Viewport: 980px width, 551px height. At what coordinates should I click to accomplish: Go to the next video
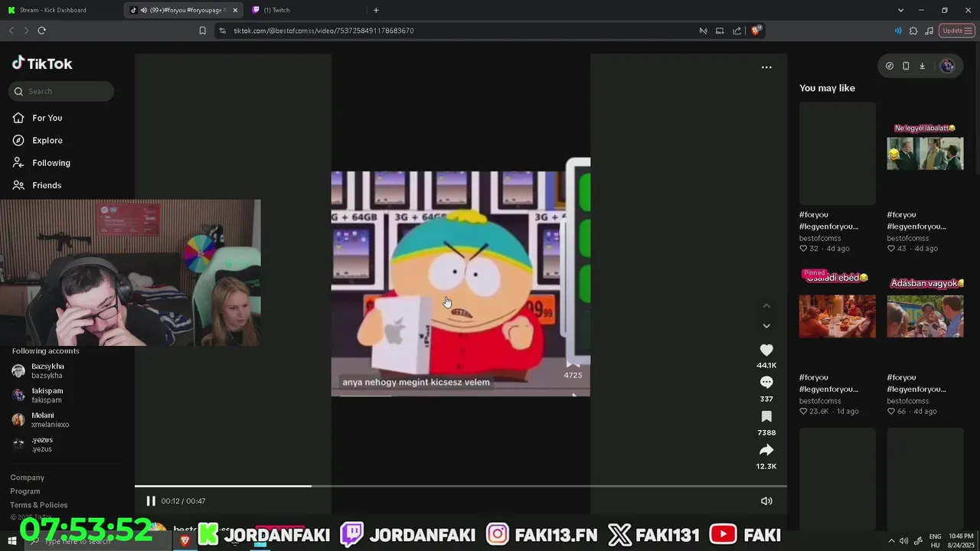pos(766,326)
